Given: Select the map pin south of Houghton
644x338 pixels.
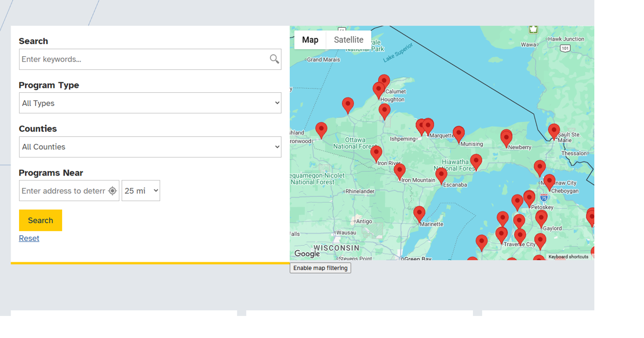Looking at the screenshot, I should (385, 112).
